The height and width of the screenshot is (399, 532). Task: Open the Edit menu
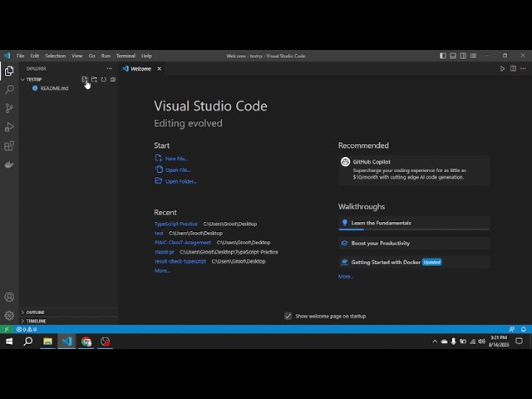tap(35, 56)
